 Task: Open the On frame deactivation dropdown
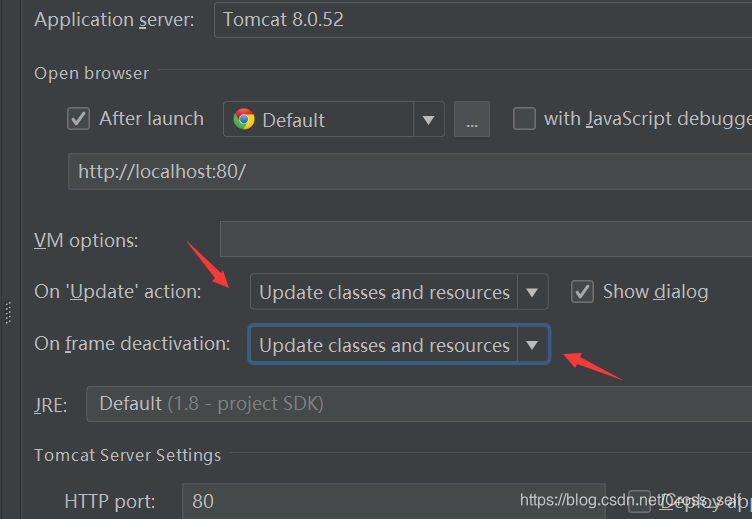coord(399,344)
